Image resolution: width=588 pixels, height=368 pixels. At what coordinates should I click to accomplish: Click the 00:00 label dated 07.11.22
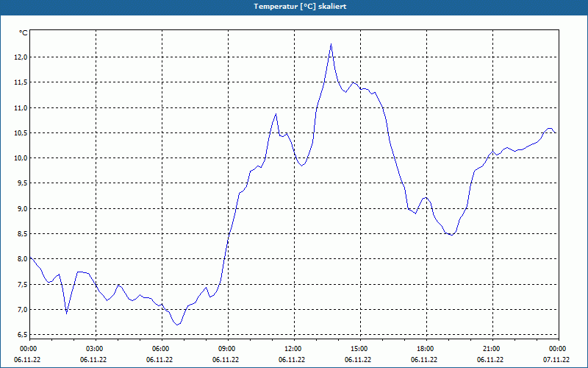click(x=559, y=349)
